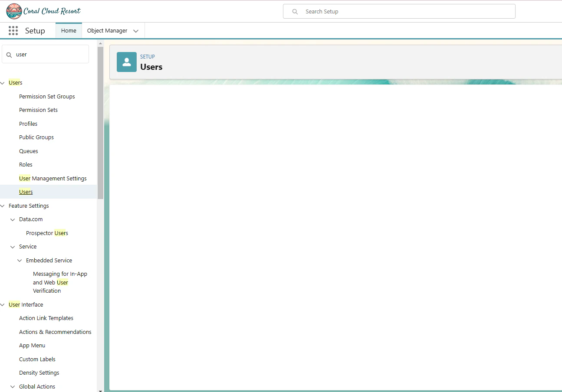Collapse the Service tree node
This screenshot has height=392, width=562.
coord(13,247)
